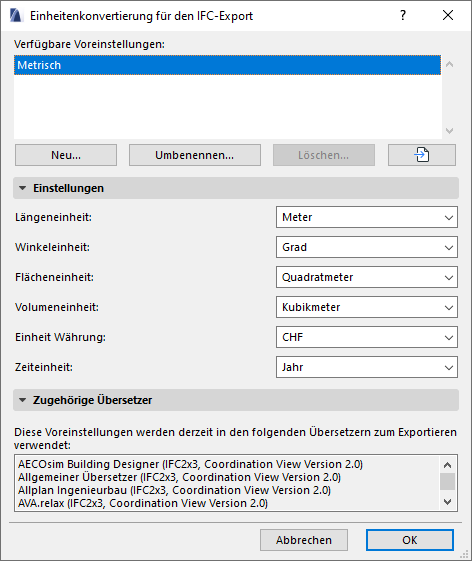Click the Umbenennen... button

(195, 155)
